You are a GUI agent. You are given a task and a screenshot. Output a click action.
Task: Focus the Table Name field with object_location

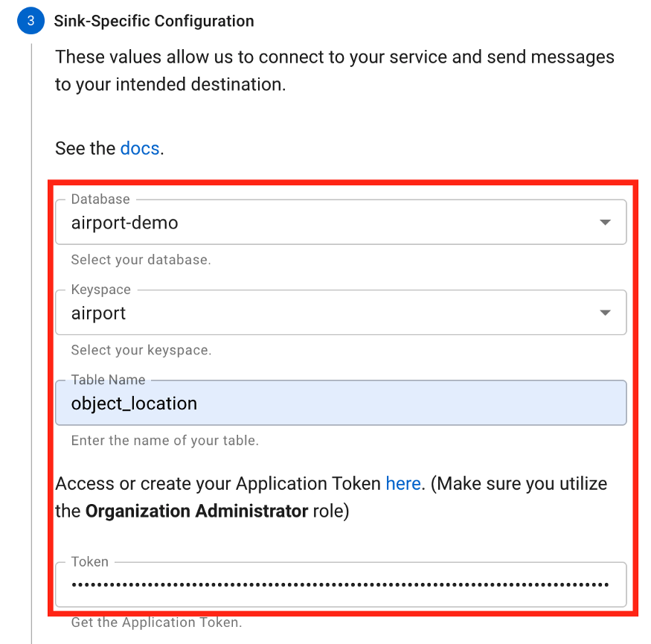click(x=340, y=404)
